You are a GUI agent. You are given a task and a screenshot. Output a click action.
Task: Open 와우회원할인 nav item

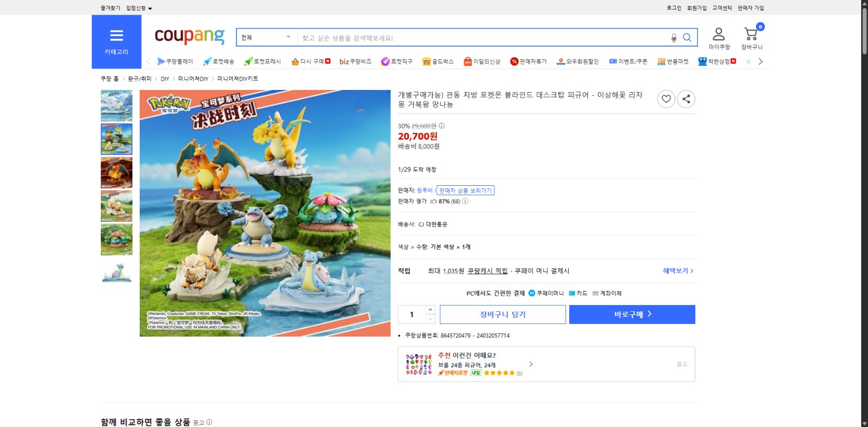[x=578, y=61]
